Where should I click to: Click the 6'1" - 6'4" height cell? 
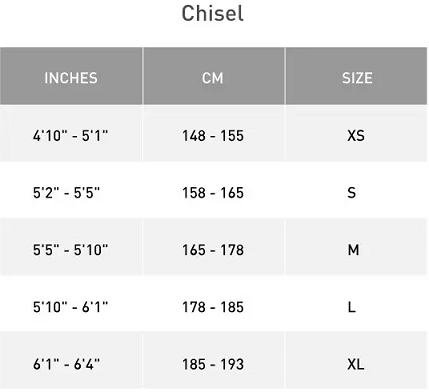(71, 360)
